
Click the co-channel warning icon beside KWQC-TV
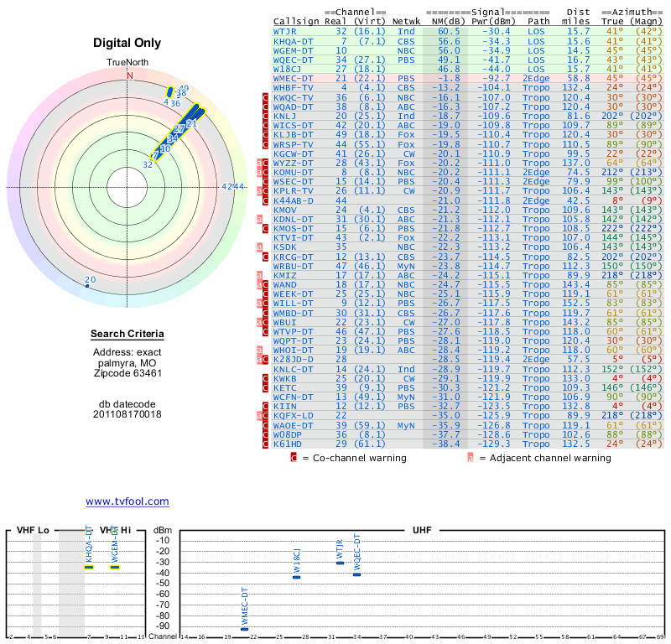265,97
